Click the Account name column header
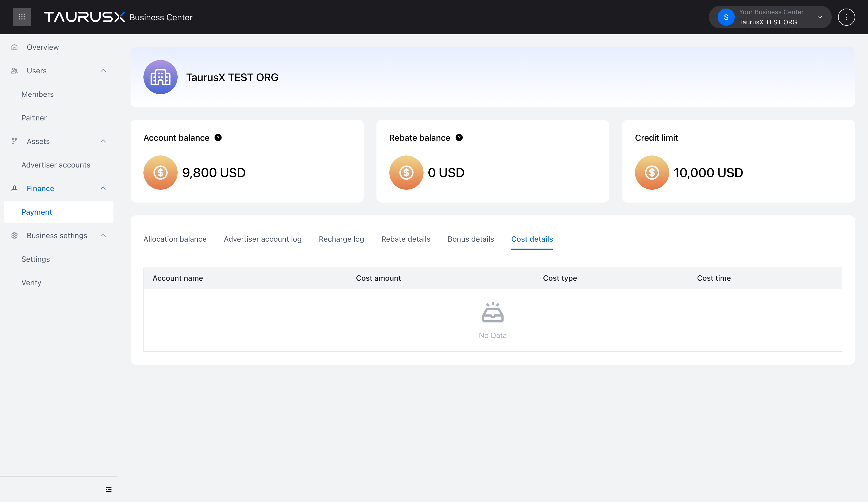Viewport: 868px width, 502px height. click(x=177, y=278)
